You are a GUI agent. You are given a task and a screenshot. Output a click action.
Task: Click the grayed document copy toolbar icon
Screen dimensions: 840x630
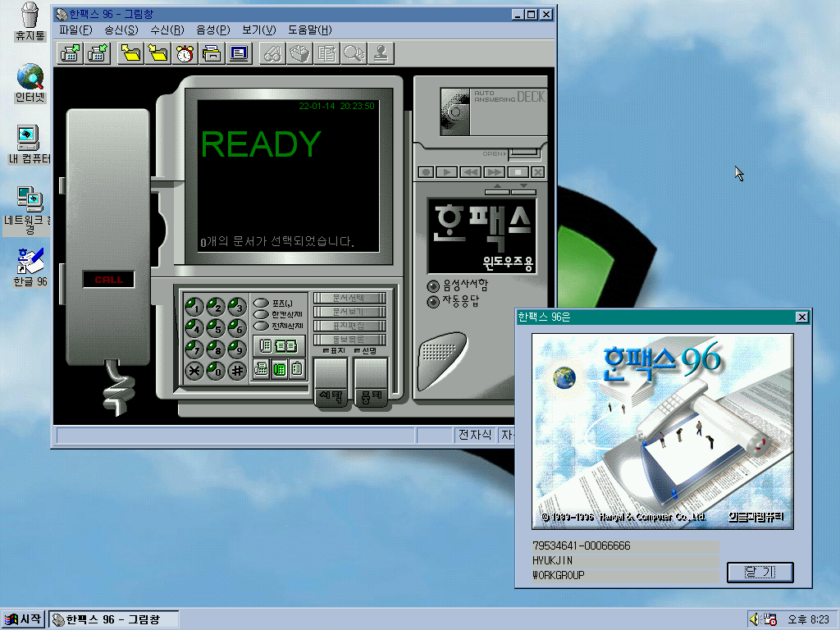[326, 53]
